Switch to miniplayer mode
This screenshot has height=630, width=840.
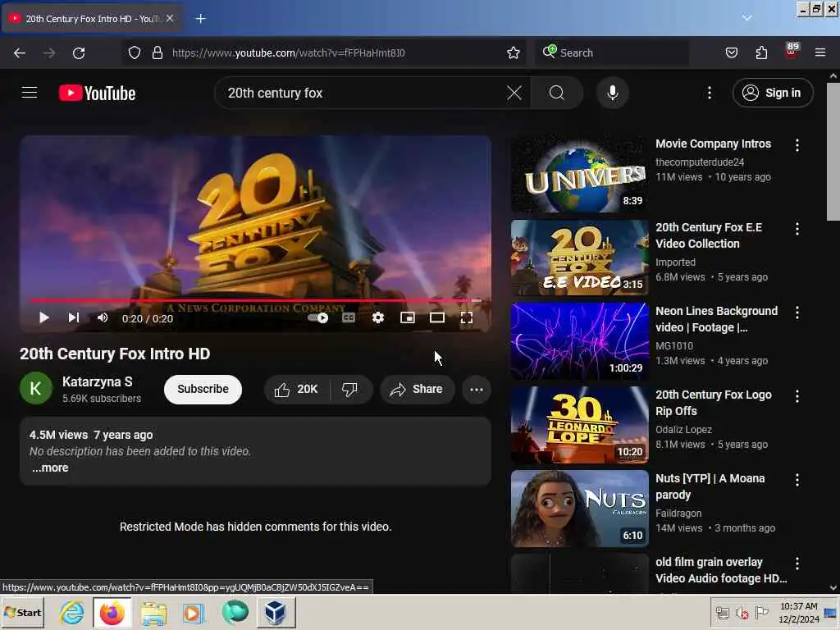408,318
